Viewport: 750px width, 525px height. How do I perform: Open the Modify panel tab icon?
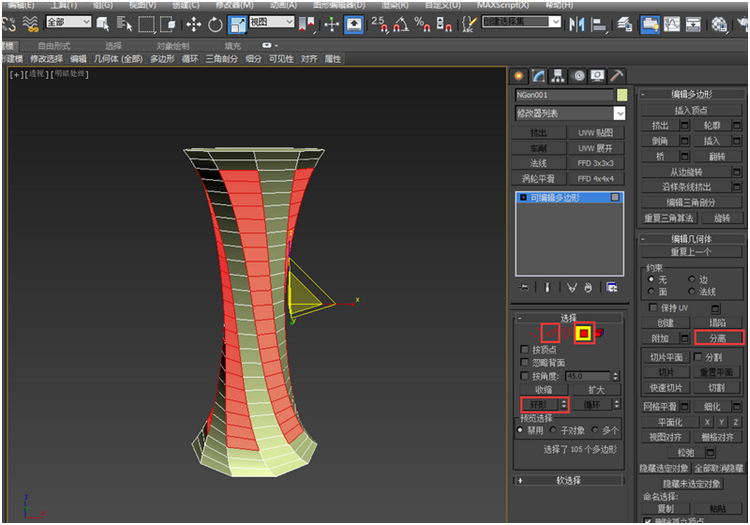pos(537,75)
